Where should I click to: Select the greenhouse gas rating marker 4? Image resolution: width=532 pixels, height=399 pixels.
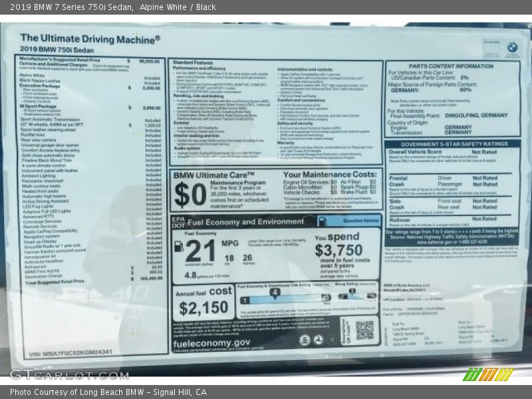(x=275, y=293)
